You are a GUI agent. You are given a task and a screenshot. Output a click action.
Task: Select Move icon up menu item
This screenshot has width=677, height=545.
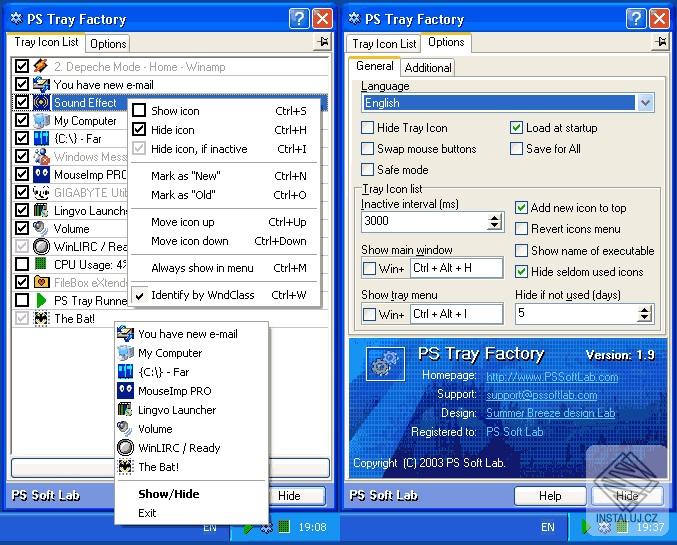pyautogui.click(x=225, y=222)
